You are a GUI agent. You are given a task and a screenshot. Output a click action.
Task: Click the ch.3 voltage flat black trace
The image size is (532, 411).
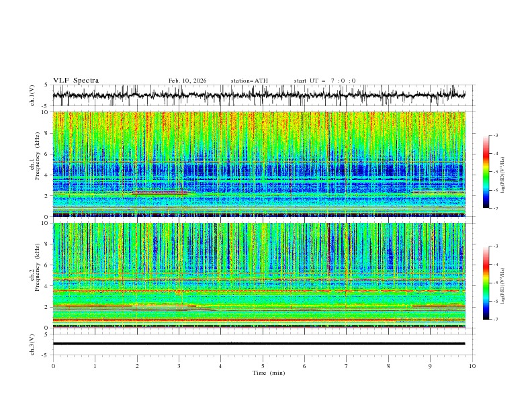(x=259, y=343)
